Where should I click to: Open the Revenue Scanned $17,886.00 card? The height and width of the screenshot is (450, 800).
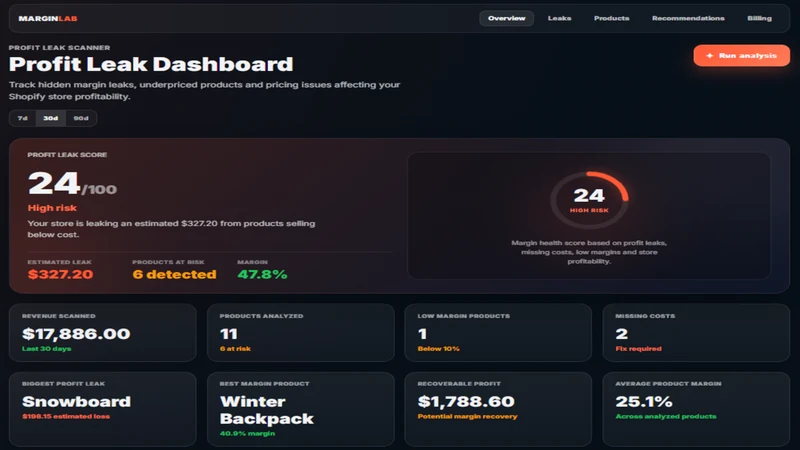(x=103, y=333)
